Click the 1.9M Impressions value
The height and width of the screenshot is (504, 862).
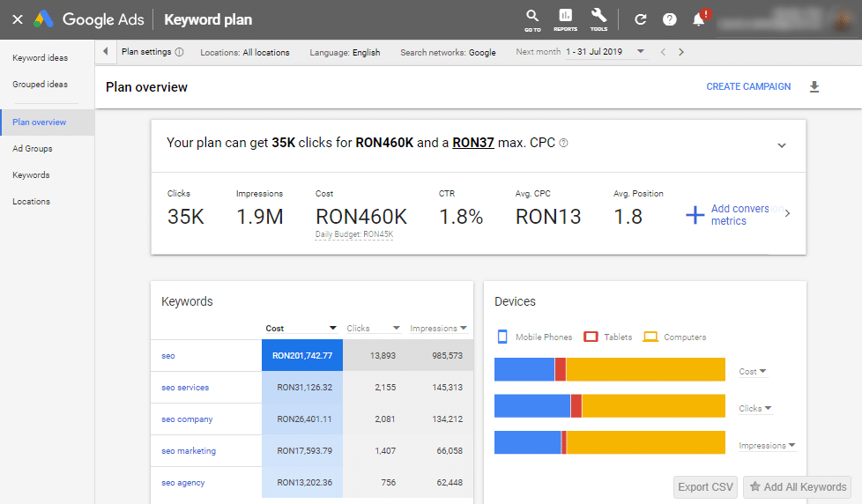coord(259,217)
